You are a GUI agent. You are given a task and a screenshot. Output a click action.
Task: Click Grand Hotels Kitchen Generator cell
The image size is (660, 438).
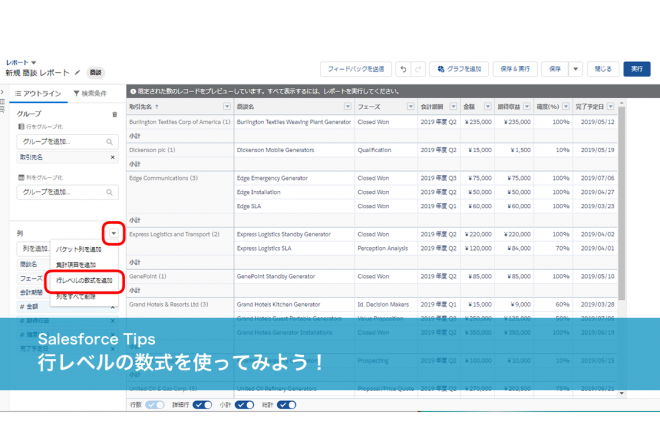[294, 305]
